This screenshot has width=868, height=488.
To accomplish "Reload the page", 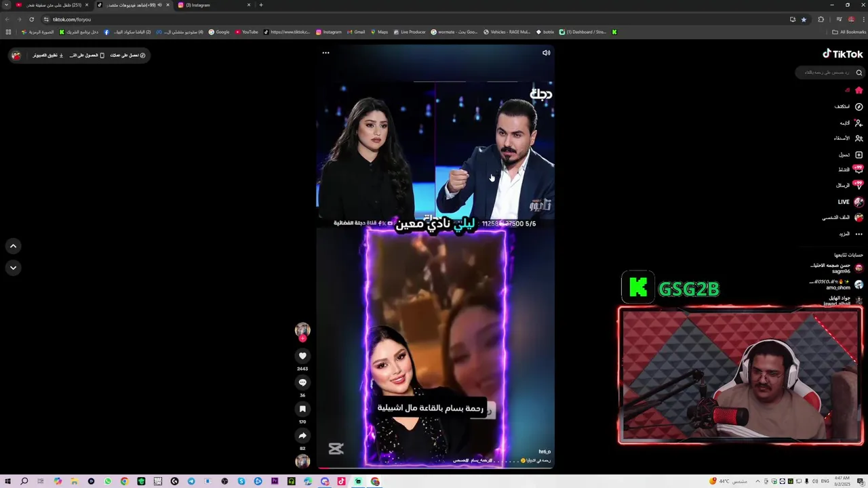I will (x=31, y=20).
